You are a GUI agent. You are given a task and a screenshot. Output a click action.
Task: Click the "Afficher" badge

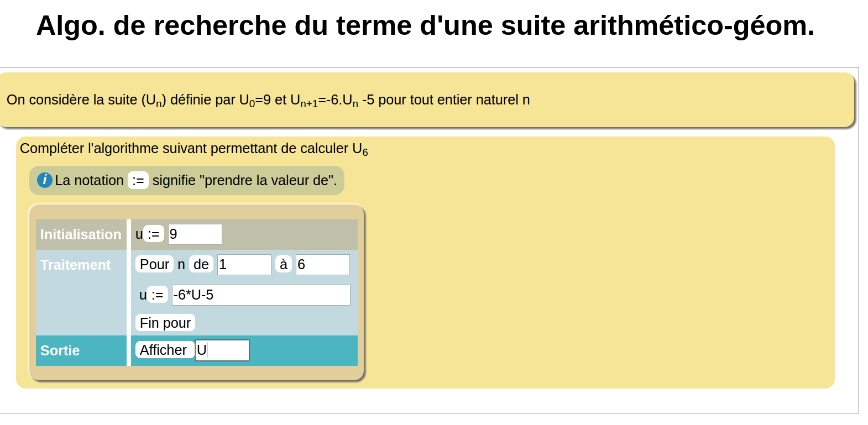164,350
